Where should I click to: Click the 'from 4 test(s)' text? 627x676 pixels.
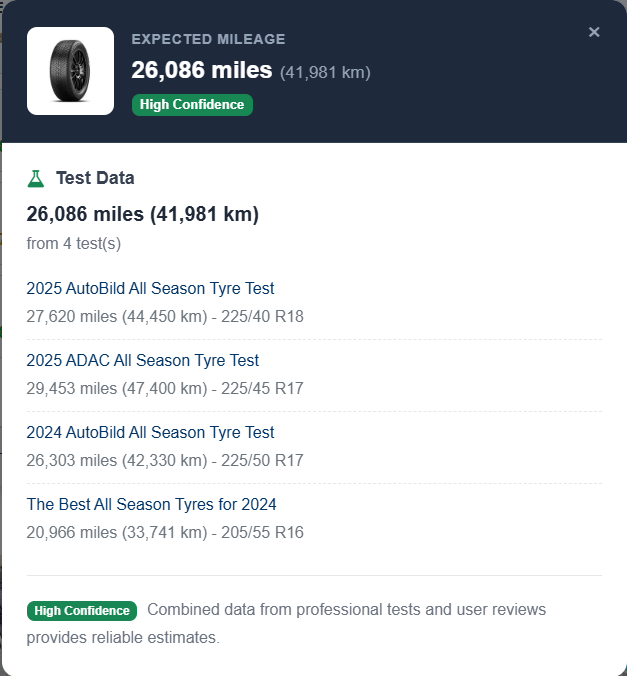tap(74, 243)
